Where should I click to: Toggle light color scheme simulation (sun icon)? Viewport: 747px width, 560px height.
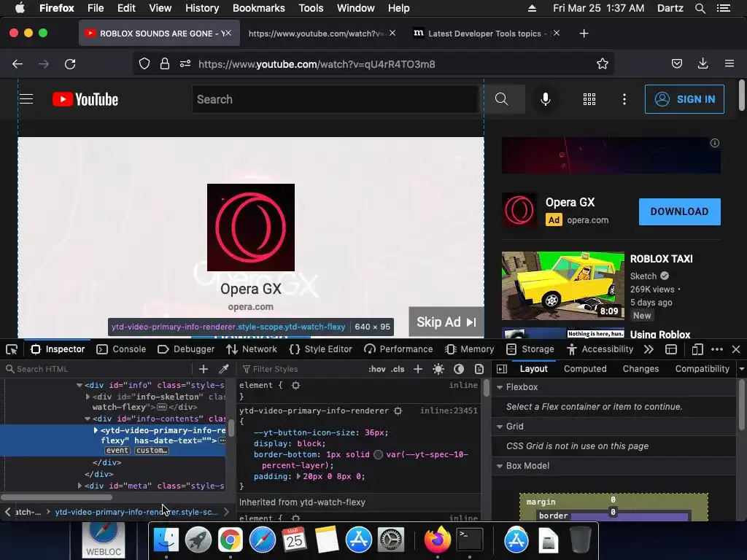tap(438, 369)
